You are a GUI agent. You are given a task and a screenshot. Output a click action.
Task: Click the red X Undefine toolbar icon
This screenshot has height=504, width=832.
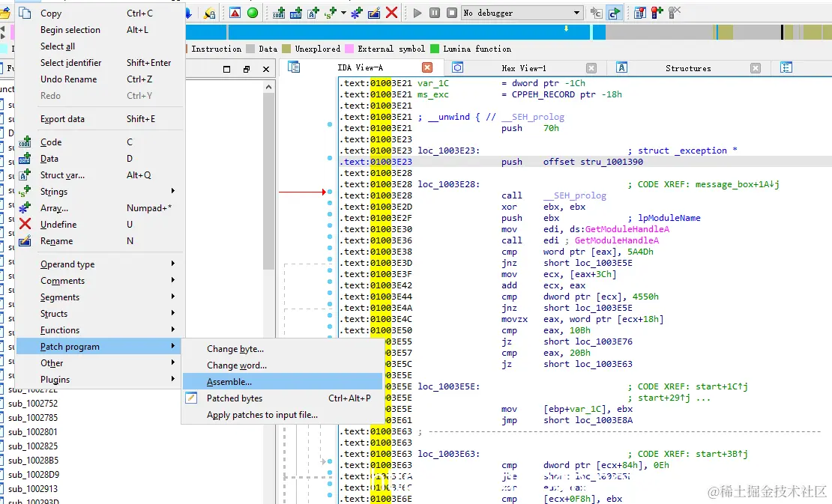pyautogui.click(x=391, y=13)
